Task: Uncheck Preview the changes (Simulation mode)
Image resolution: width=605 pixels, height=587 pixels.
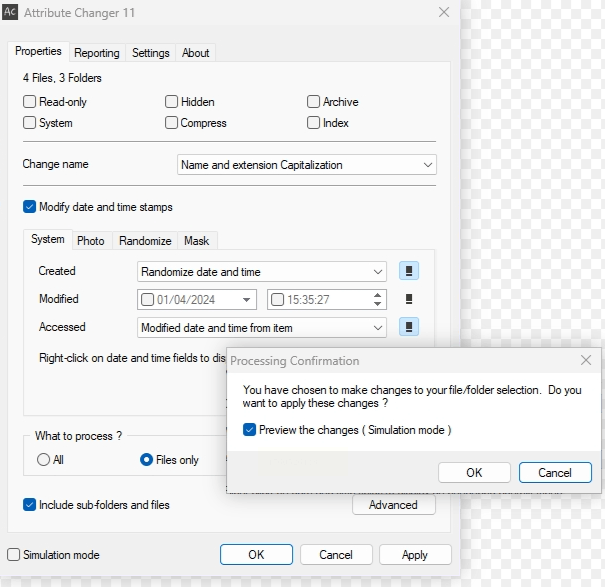Action: tap(249, 430)
